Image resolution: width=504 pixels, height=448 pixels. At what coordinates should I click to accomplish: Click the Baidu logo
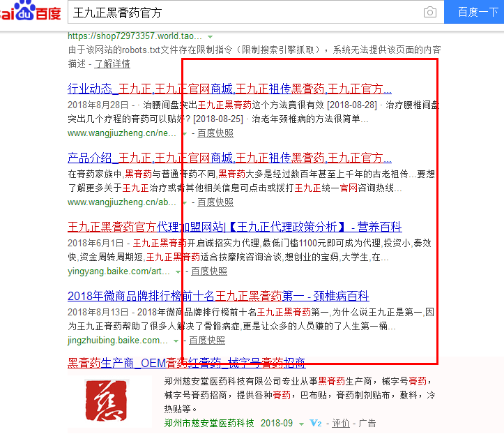[31, 11]
